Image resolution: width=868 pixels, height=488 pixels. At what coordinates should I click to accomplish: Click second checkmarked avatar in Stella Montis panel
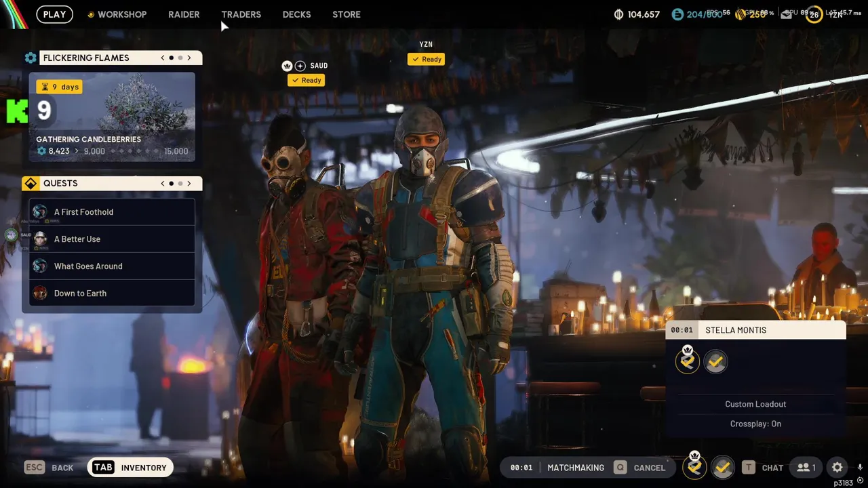point(715,362)
